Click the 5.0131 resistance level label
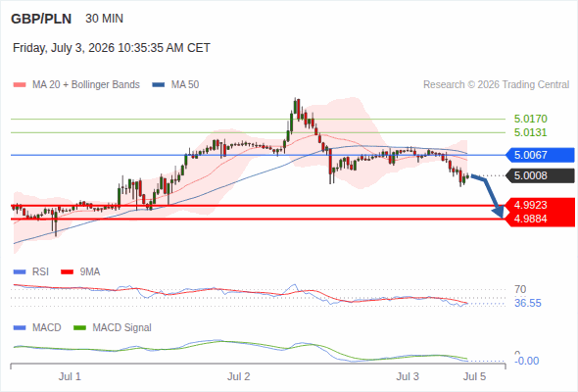The height and width of the screenshot is (392, 578). pos(530,132)
